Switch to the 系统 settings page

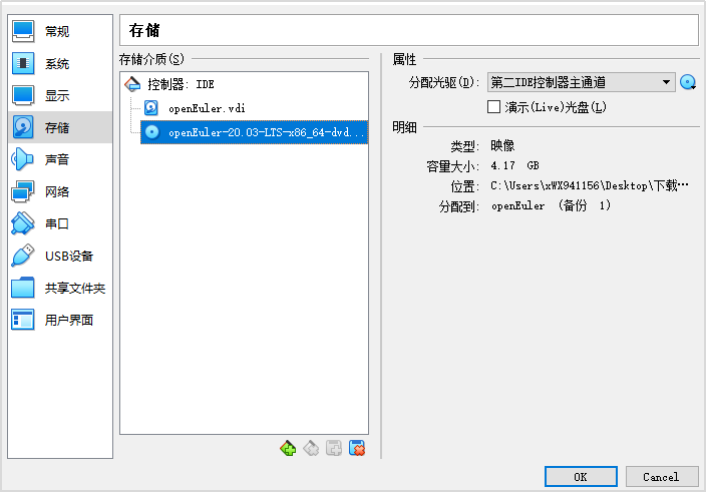pyautogui.click(x=60, y=63)
